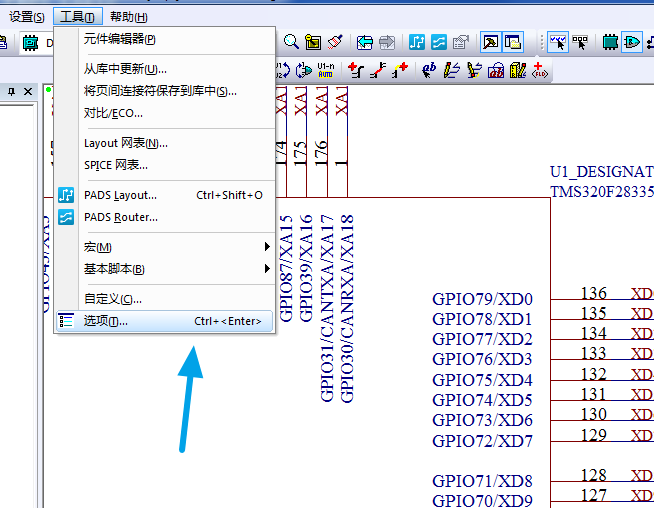Toggle the Project Explorer window icon
This screenshot has height=508, width=654.
click(513, 42)
